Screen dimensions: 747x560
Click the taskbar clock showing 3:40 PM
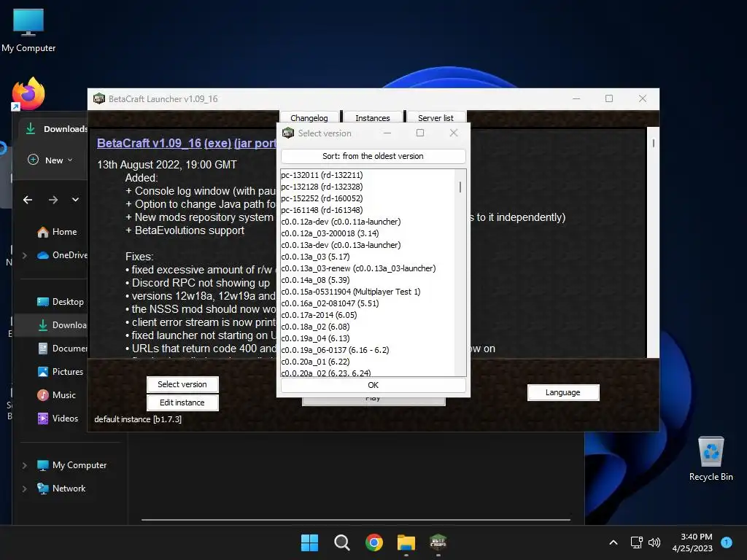[x=692, y=542]
